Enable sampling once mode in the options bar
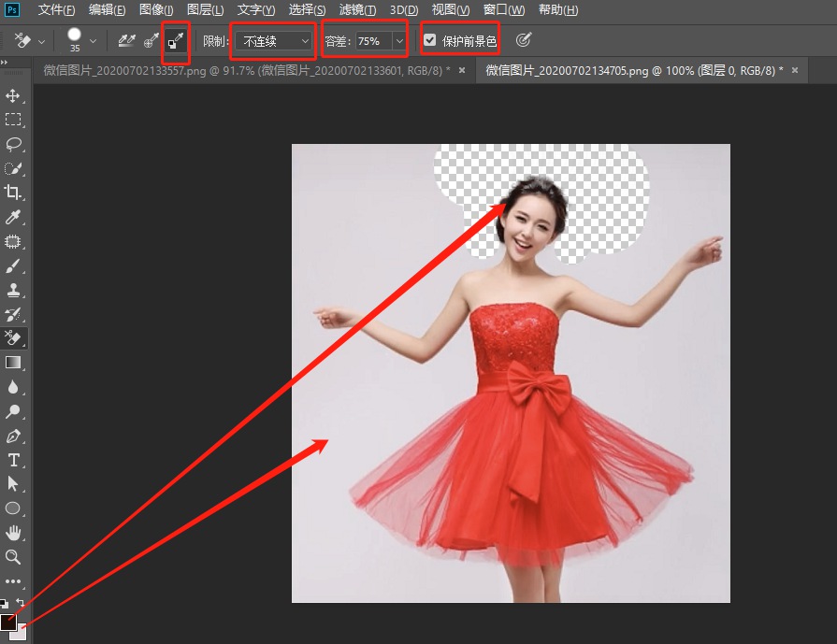Image resolution: width=837 pixels, height=644 pixels. [x=150, y=40]
